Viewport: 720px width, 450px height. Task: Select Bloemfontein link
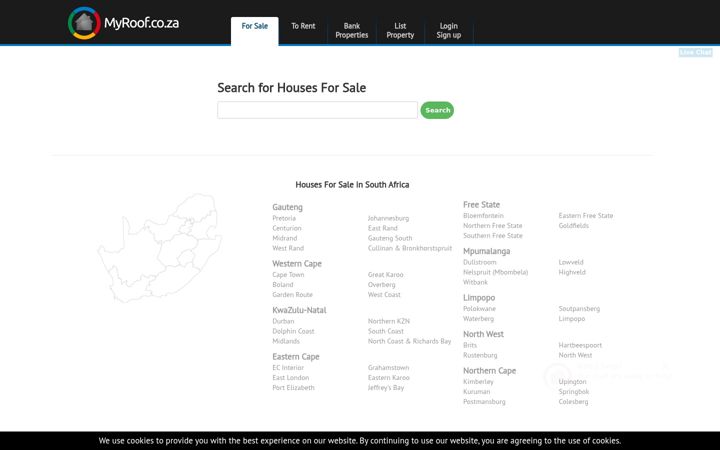(484, 215)
